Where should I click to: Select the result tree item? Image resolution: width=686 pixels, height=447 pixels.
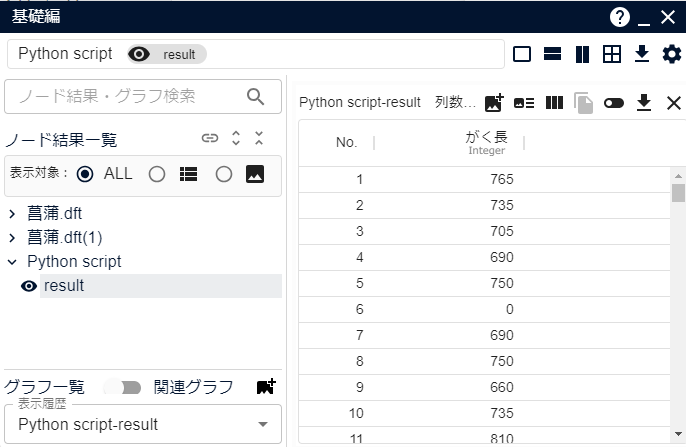coord(161,286)
